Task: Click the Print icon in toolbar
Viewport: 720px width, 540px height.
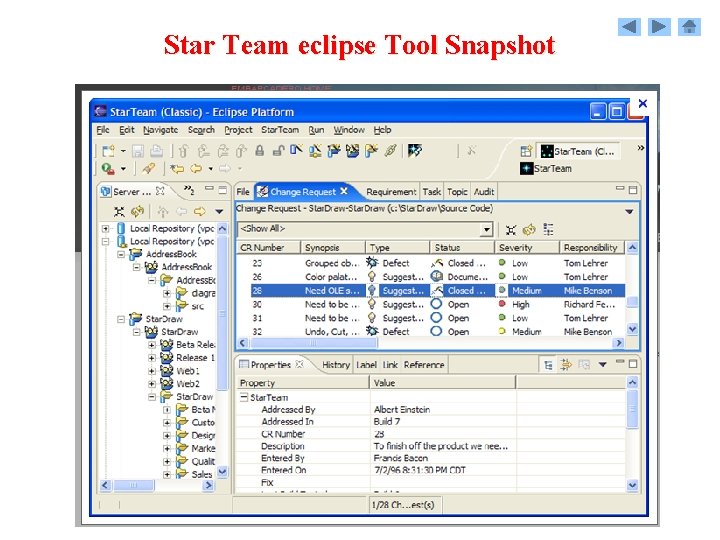Action: [156, 151]
